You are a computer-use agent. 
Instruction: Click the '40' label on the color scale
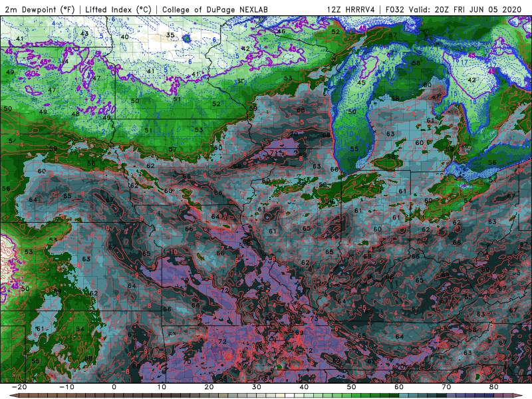point(304,387)
